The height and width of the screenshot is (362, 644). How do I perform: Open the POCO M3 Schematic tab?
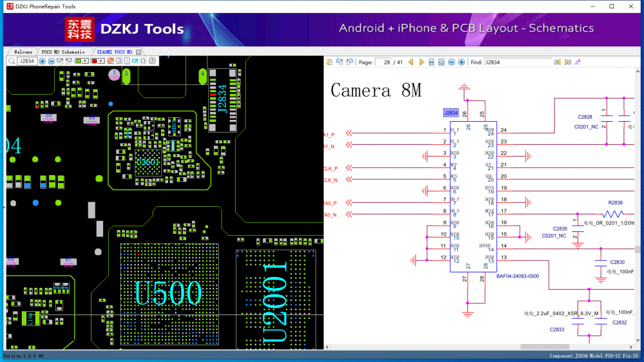click(62, 52)
